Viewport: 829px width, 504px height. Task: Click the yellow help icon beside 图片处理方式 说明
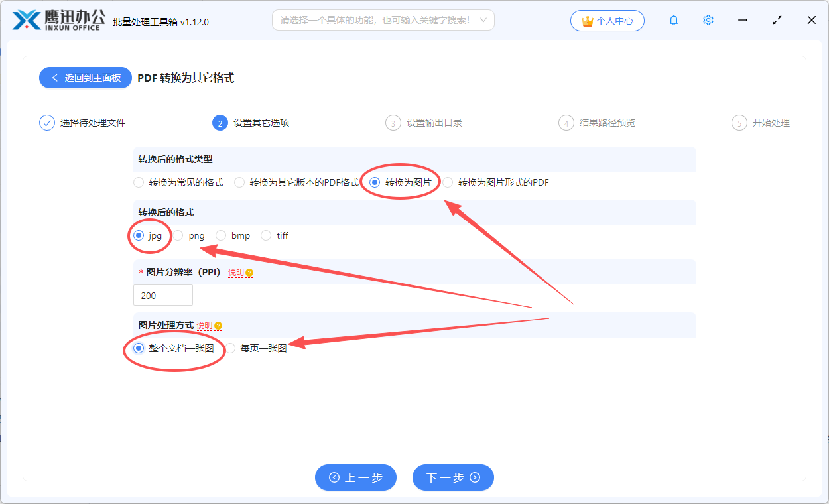(x=218, y=326)
